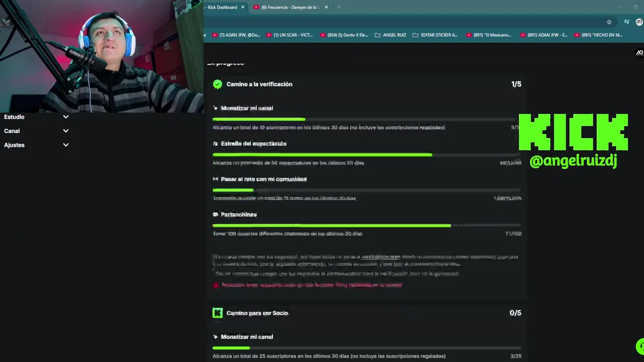
Task: Open the EDITAR STICKER A... bookmarks folder
Action: tap(435, 35)
